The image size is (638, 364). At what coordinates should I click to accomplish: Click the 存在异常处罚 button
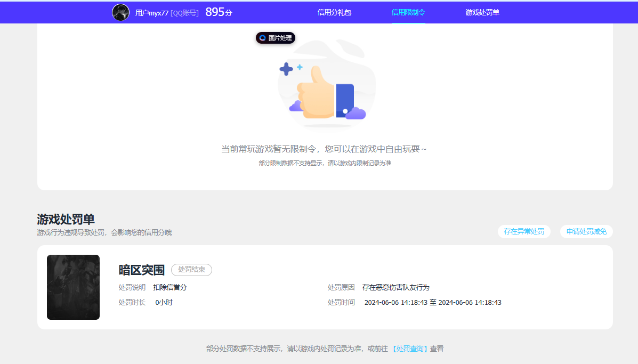524,231
